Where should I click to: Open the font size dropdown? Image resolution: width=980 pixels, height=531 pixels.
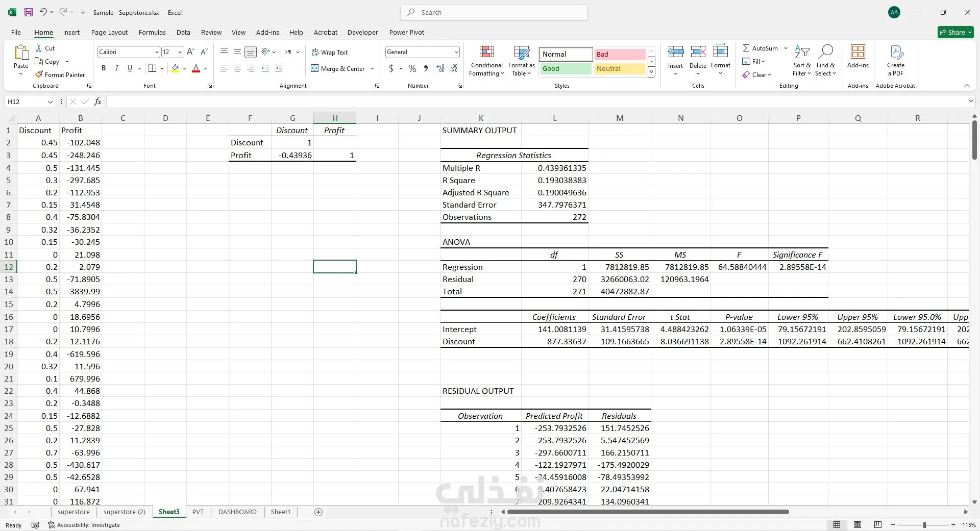(180, 52)
